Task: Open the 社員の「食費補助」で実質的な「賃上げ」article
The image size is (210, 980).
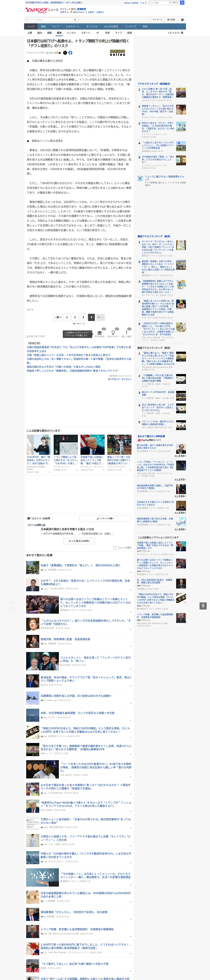Action: click(x=80, y=565)
